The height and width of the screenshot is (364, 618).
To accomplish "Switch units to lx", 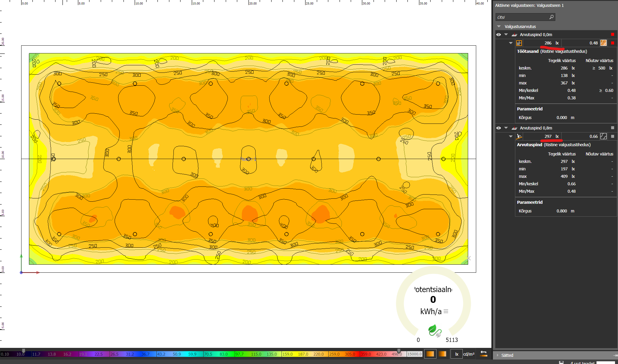I will [x=456, y=354].
